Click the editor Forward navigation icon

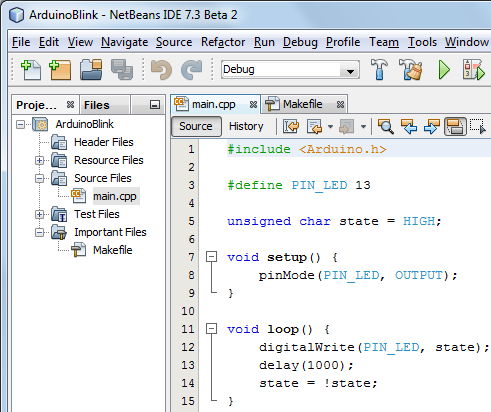click(346, 127)
